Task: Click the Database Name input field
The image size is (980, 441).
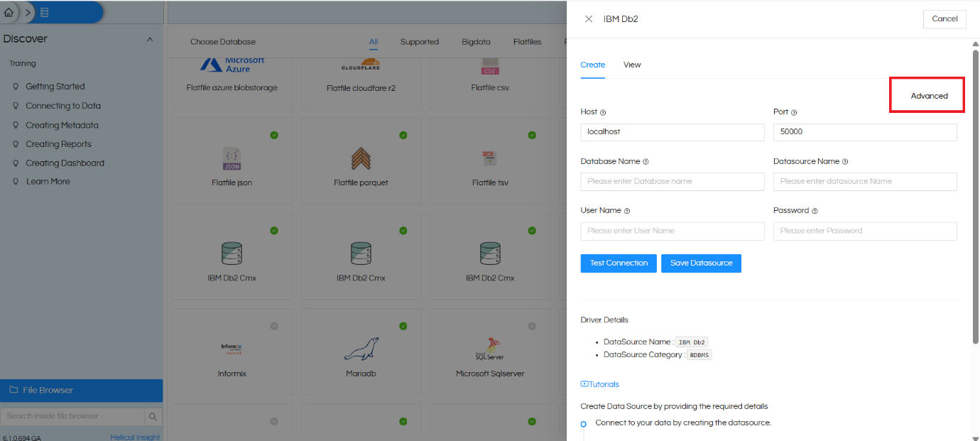Action: point(672,181)
